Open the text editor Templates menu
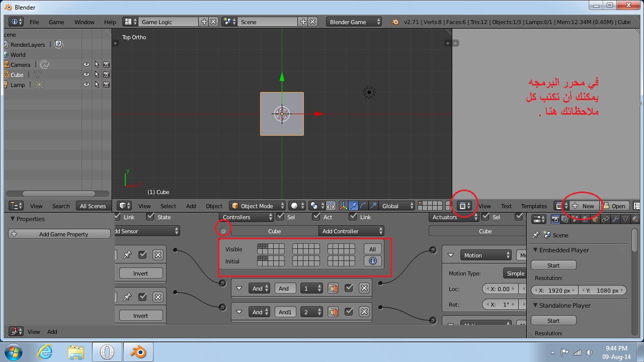Image resolution: width=644 pixels, height=362 pixels. click(x=534, y=206)
